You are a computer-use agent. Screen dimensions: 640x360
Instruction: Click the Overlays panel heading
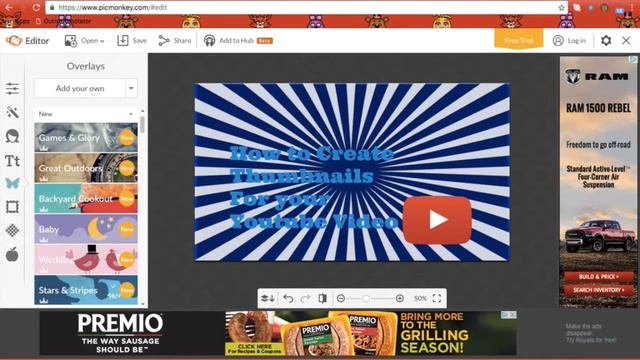86,66
